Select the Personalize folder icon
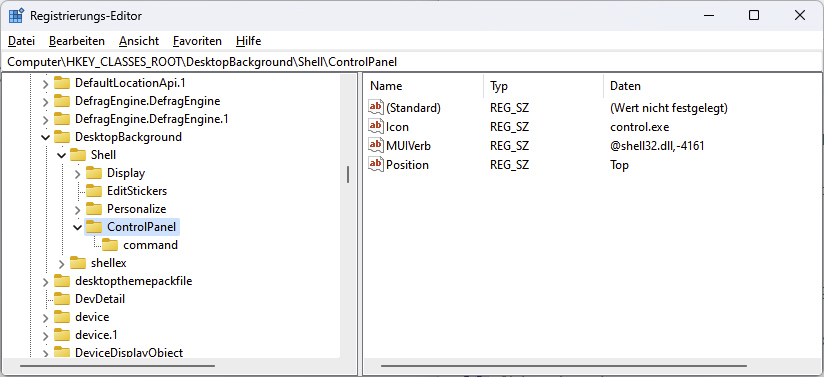Screen dimensions: 824x377 (94, 208)
